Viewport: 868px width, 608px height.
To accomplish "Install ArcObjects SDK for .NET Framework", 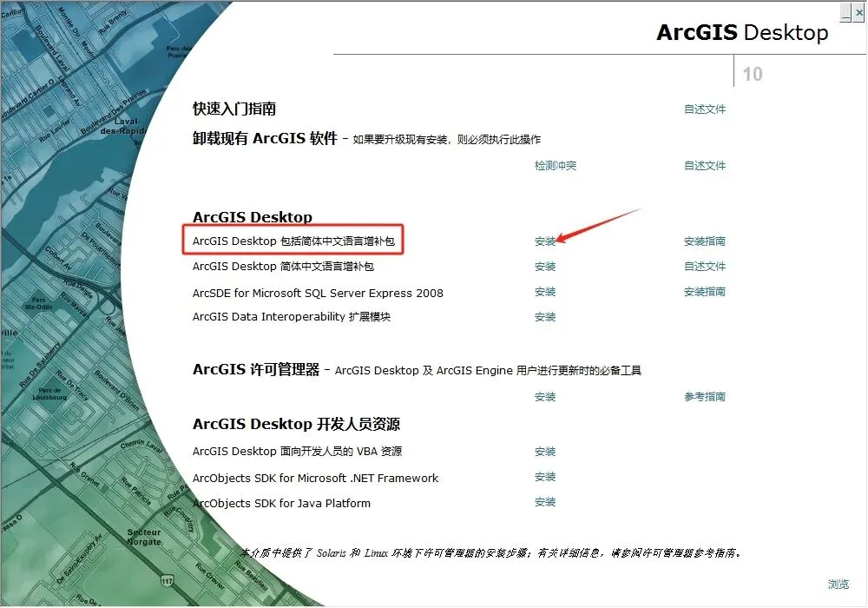I will point(545,477).
